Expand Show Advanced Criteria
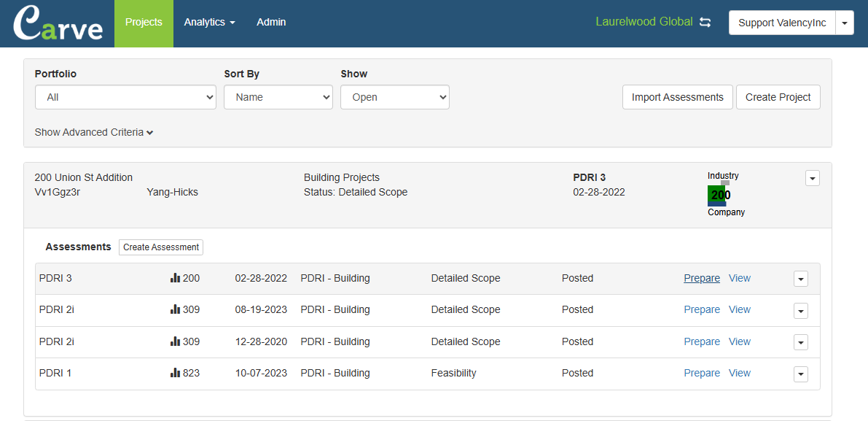868x421 pixels. click(x=94, y=132)
